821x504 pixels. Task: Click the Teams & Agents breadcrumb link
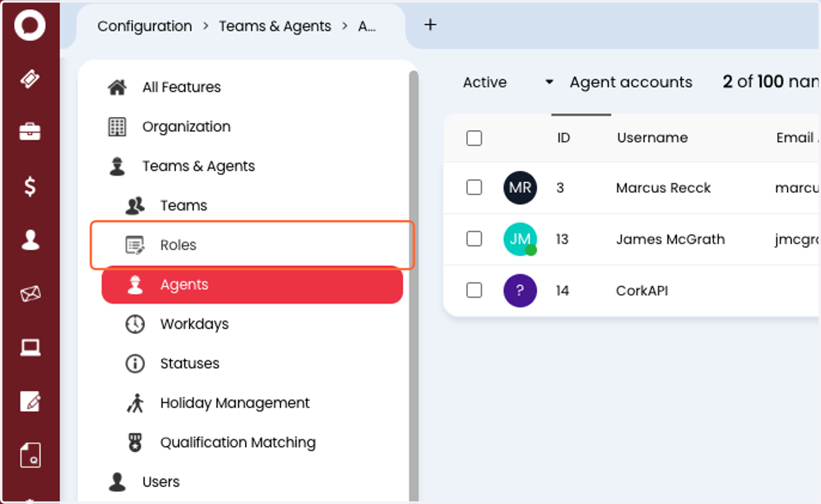coord(275,26)
